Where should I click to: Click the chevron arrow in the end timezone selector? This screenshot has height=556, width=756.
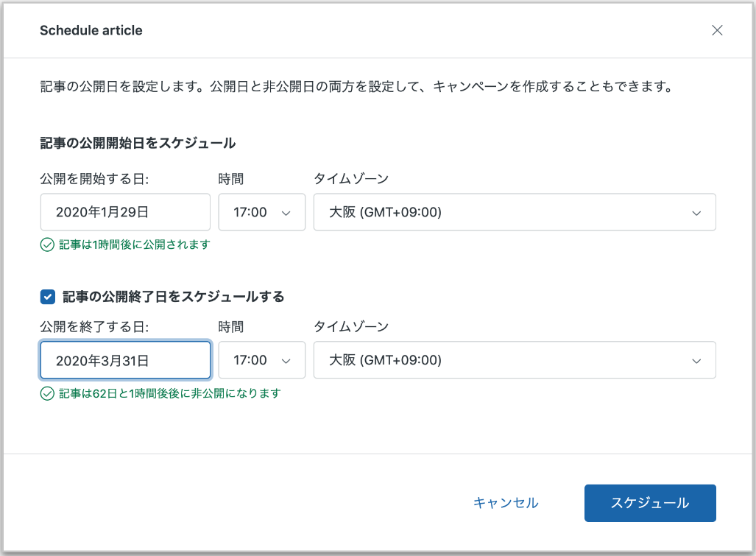(x=696, y=361)
